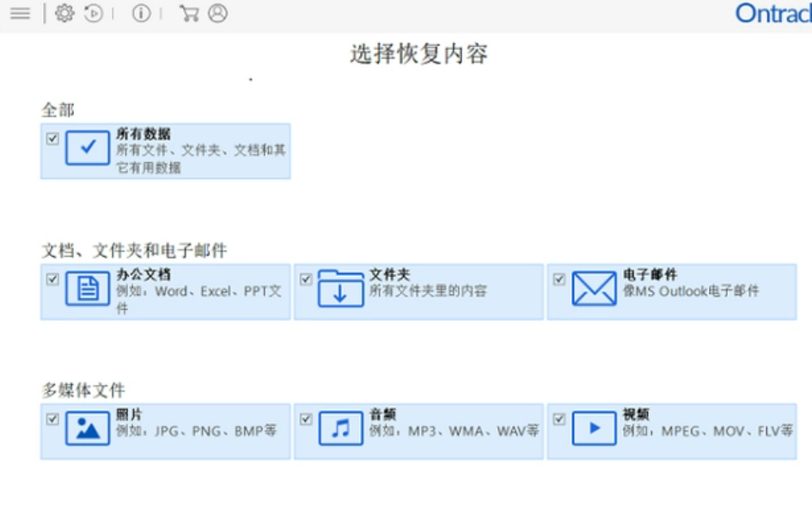Select the 音频 music note icon
Image resolution: width=812 pixels, height=507 pixels.
341,428
